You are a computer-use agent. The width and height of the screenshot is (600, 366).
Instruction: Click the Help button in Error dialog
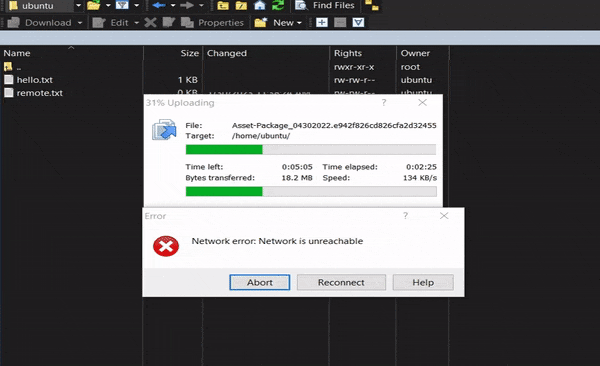(423, 282)
